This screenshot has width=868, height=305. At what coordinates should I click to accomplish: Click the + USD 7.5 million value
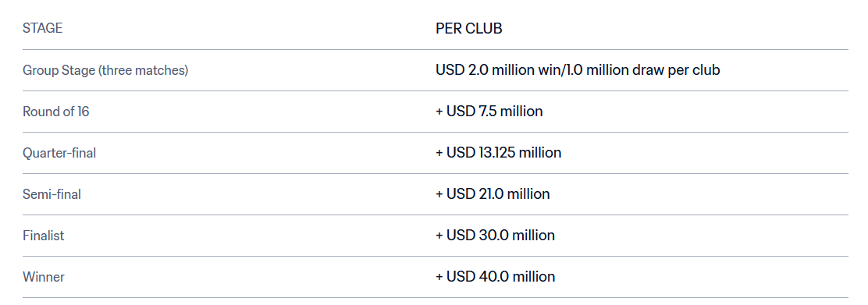coord(489,112)
